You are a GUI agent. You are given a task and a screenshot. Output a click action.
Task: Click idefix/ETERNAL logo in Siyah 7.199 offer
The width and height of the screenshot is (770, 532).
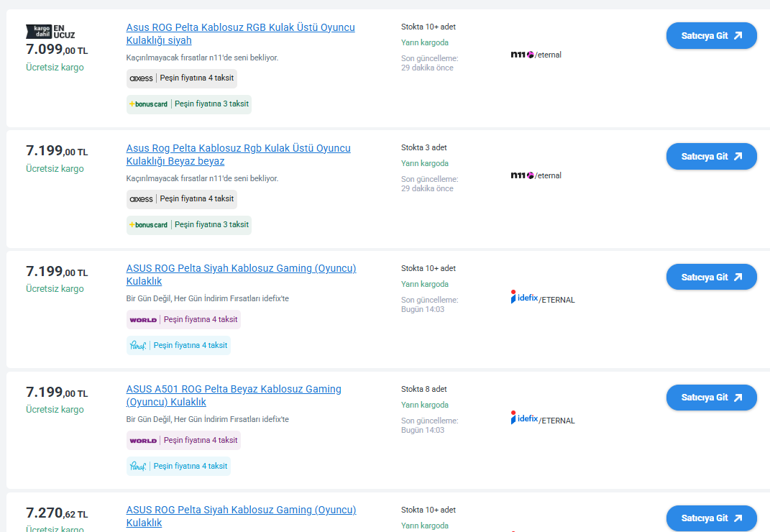(543, 297)
